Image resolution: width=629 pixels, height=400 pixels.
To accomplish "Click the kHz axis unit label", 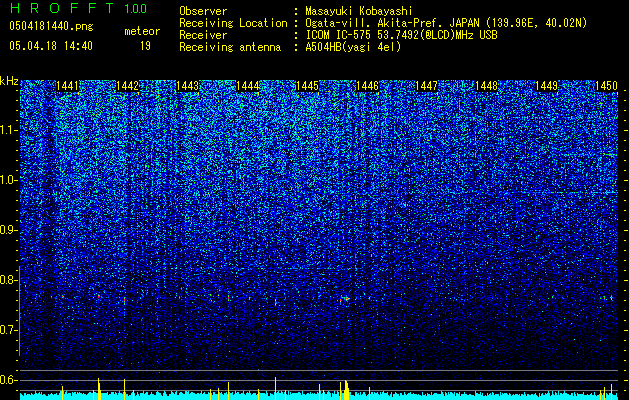I will click(9, 81).
